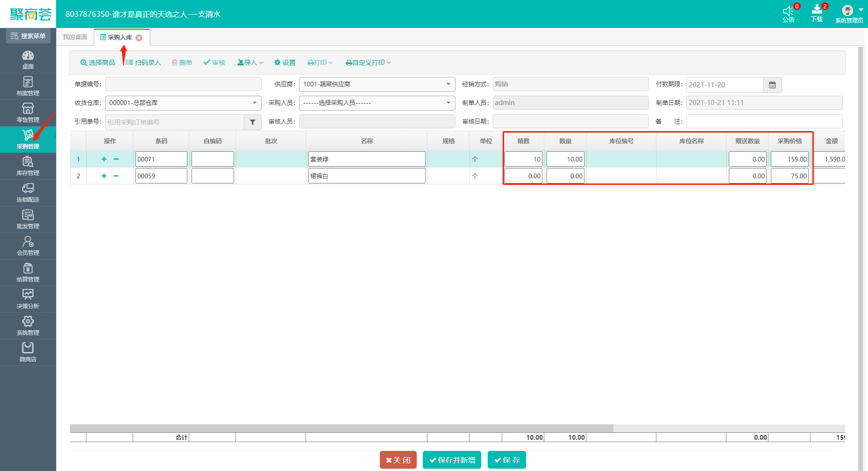
Task: Open the 公告 announcements icon
Action: pyautogui.click(x=789, y=14)
